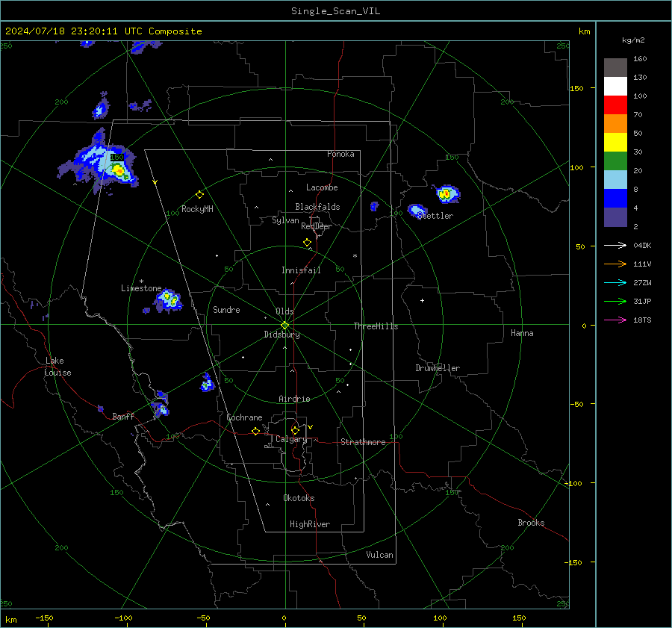The image size is (672, 628).
Task: Pick the purple 2–4 legend swatch
Action: (x=615, y=217)
